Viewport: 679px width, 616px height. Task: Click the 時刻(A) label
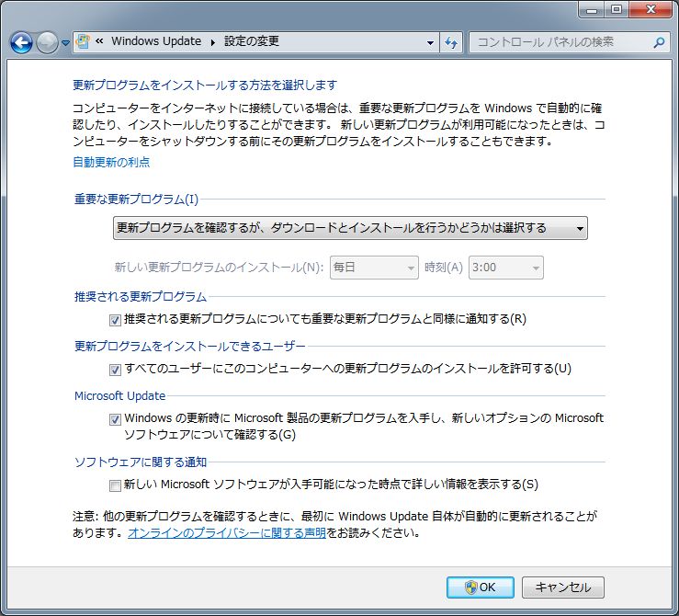(444, 268)
